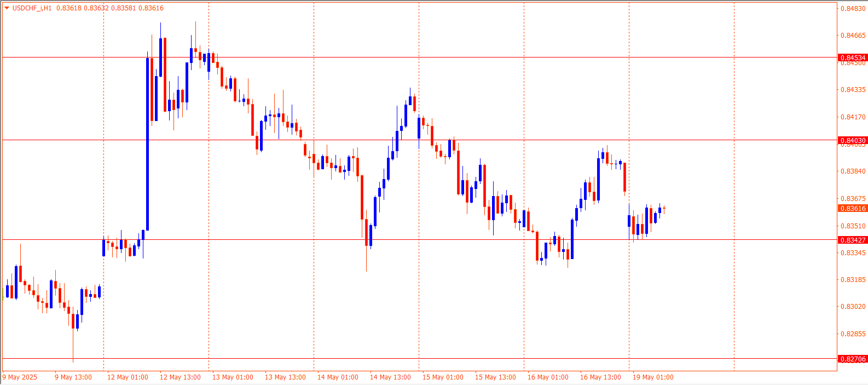The height and width of the screenshot is (385, 868).
Task: Click the 0.83840 price scale value
Action: click(853, 171)
